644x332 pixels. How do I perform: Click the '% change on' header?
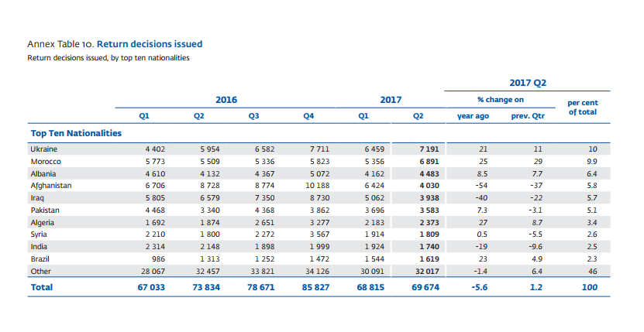[500, 100]
